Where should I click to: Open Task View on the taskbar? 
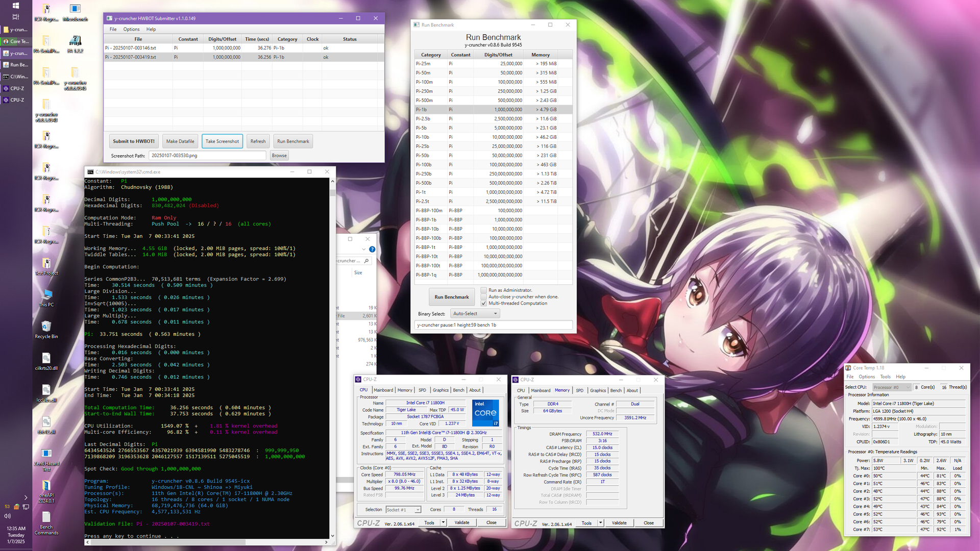16,17
